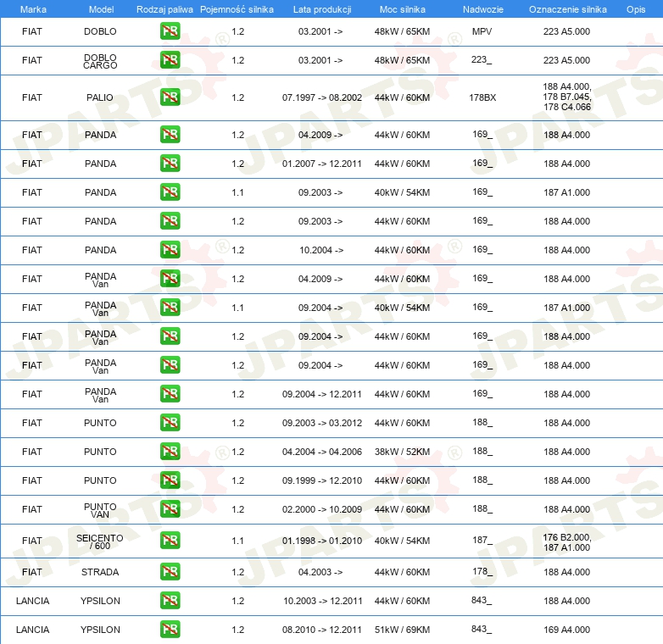Click the fuel icon for PANDA 10.2004 row
Screen dimensions: 663x644
click(170, 250)
